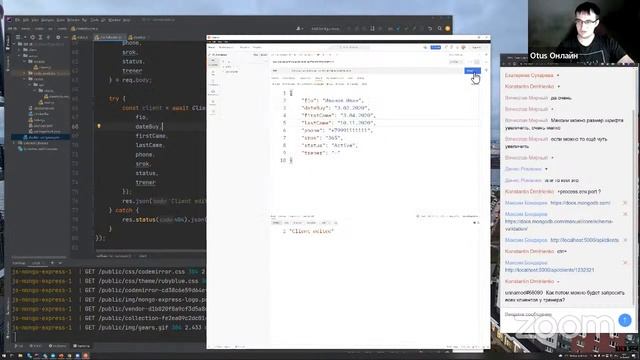Click the blue Invite button in the Postman header

coord(436,47)
